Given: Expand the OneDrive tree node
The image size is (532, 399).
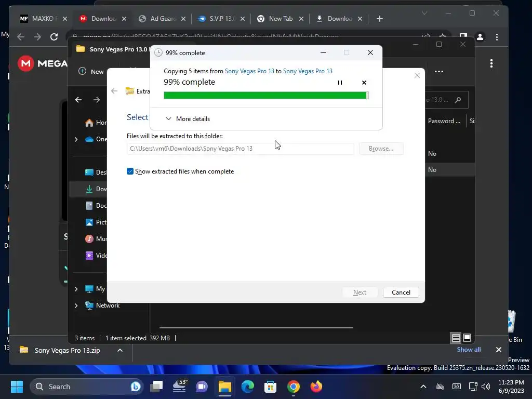Looking at the screenshot, I should 76,139.
